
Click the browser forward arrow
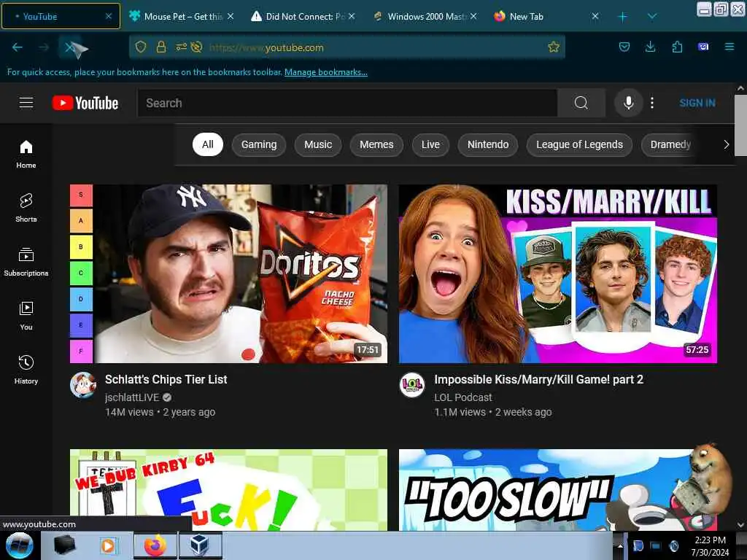coord(43,47)
